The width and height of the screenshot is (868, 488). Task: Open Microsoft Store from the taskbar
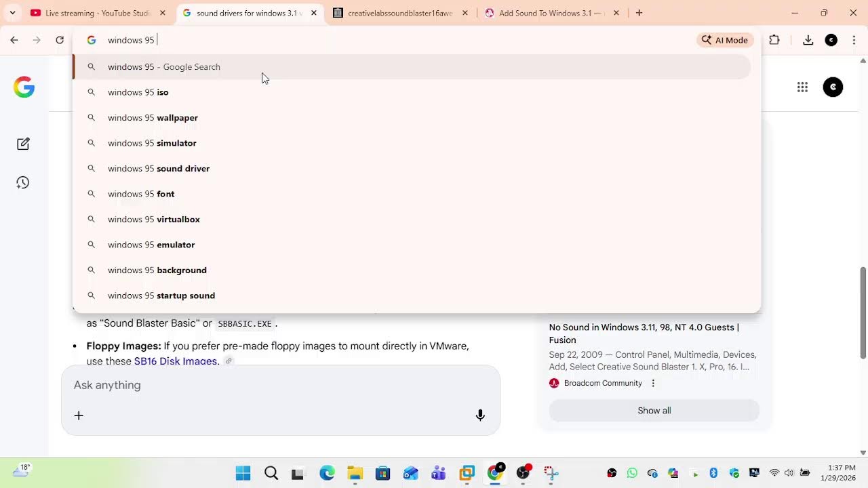tap(383, 473)
